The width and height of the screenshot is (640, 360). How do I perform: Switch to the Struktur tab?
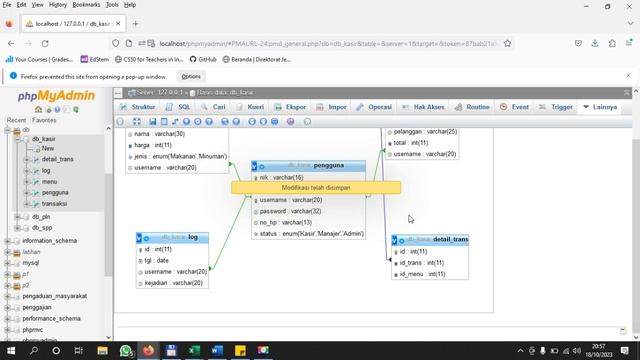(138, 107)
